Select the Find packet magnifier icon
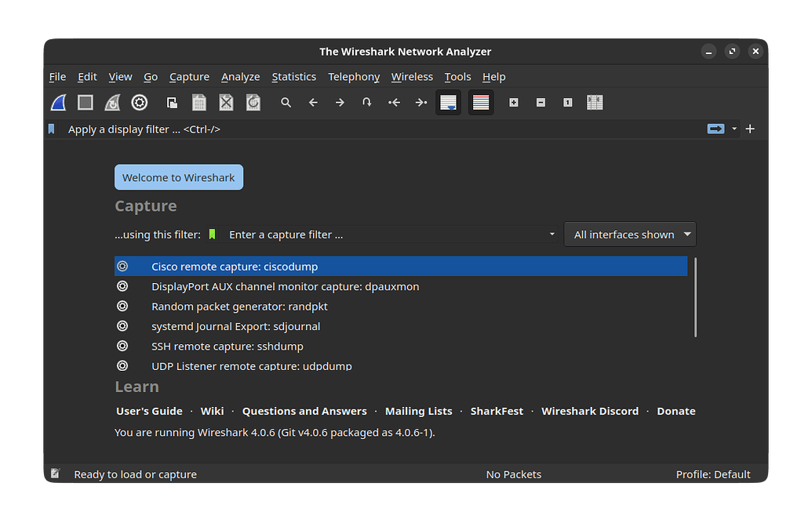This screenshot has height=530, width=812. [286, 102]
